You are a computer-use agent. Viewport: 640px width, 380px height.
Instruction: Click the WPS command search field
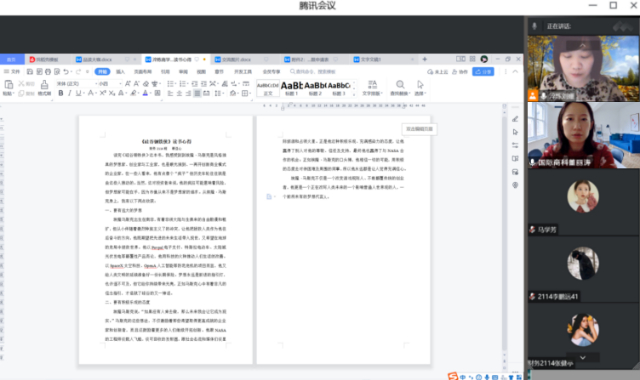click(313, 71)
